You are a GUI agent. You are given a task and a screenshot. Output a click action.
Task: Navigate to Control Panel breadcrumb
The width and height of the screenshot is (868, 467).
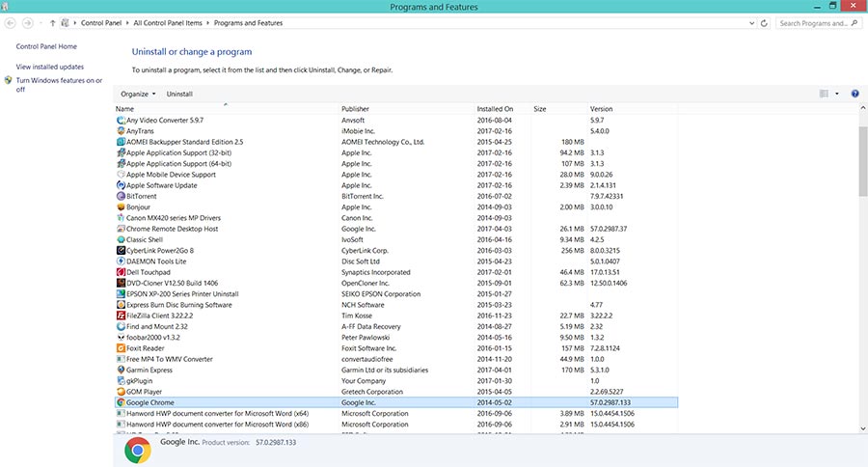(100, 23)
